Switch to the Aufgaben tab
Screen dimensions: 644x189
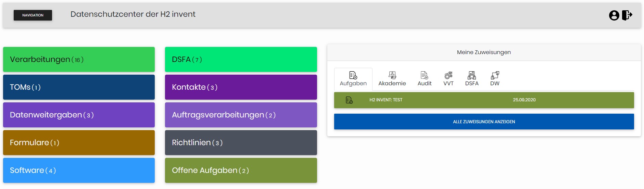[x=353, y=79]
